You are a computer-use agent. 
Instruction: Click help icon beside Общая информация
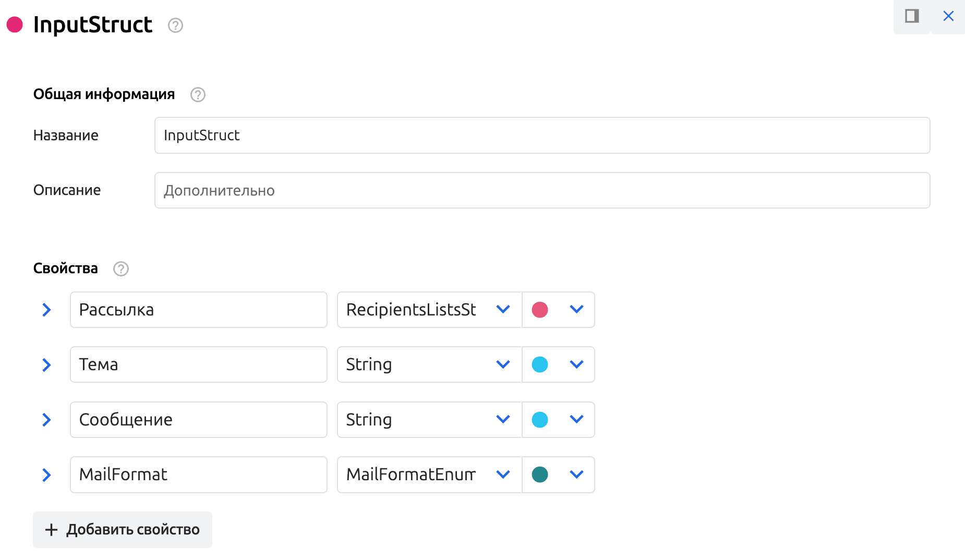click(x=198, y=94)
